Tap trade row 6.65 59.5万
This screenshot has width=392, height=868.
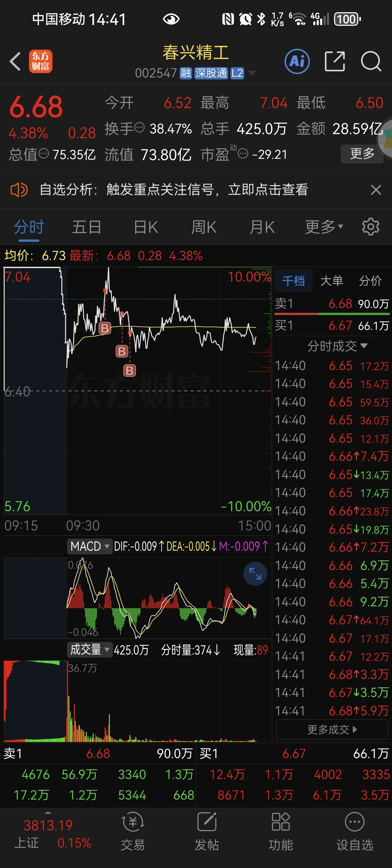(332, 402)
